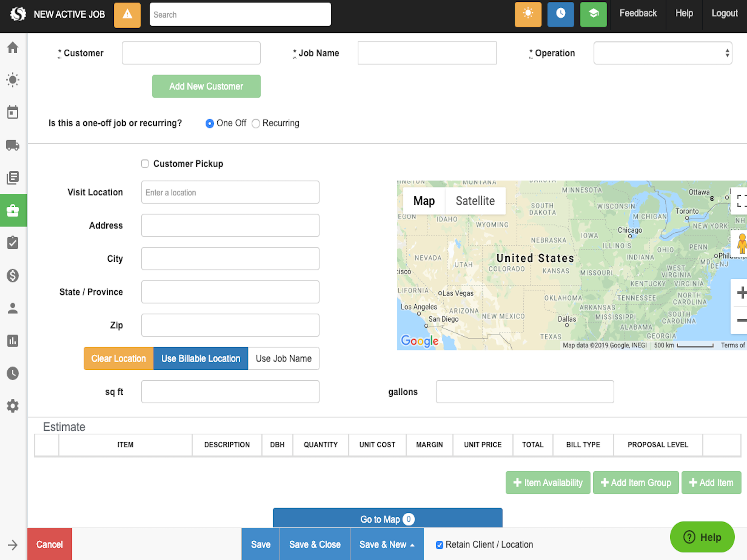This screenshot has width=747, height=560.
Task: Click the truck icon in sidebar
Action: 13,145
